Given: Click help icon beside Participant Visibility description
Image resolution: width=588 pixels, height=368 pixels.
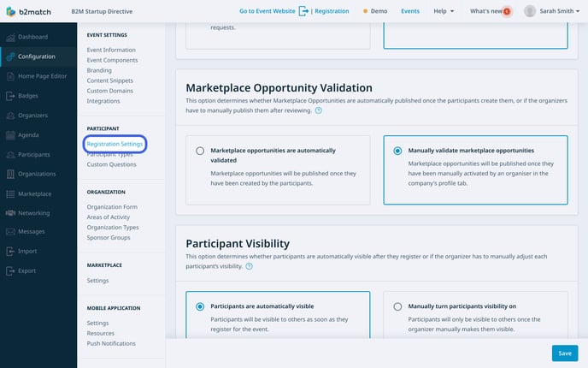Looking at the screenshot, I should (249, 266).
